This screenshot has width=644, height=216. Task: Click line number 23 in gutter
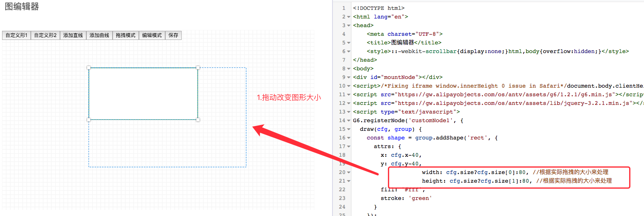coord(342,198)
